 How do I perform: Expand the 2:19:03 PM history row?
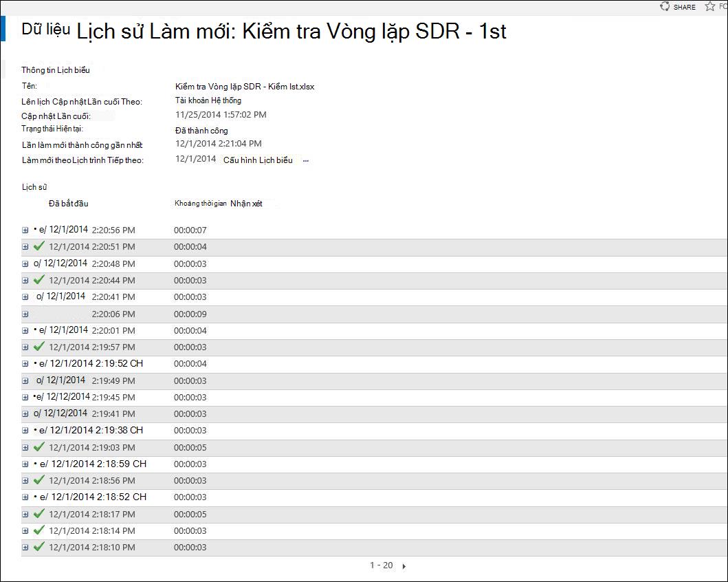click(25, 448)
